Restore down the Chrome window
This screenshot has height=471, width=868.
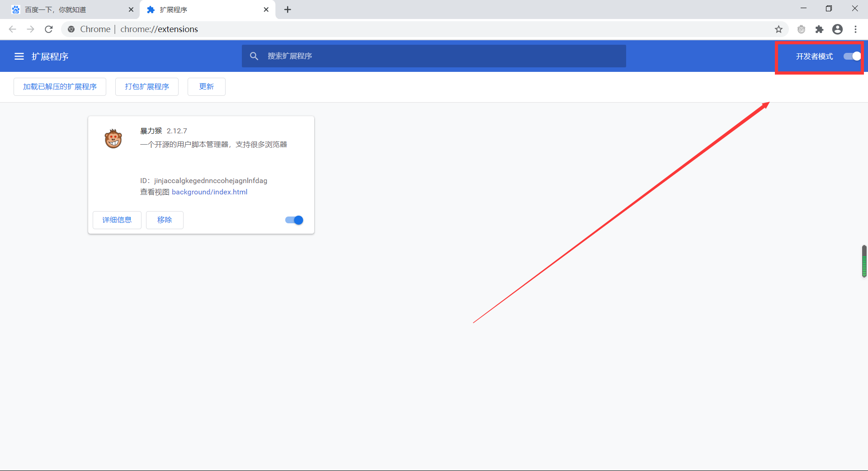tap(829, 9)
